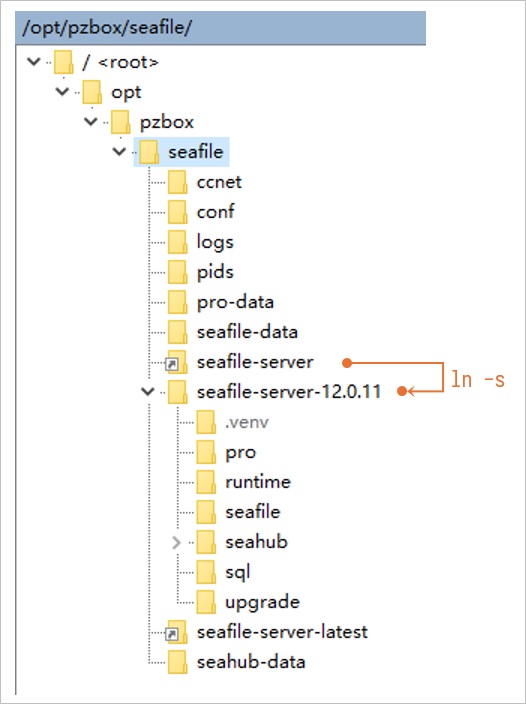Screen dimensions: 526x704
Task: Click the pro folder icon
Action: 206,453
